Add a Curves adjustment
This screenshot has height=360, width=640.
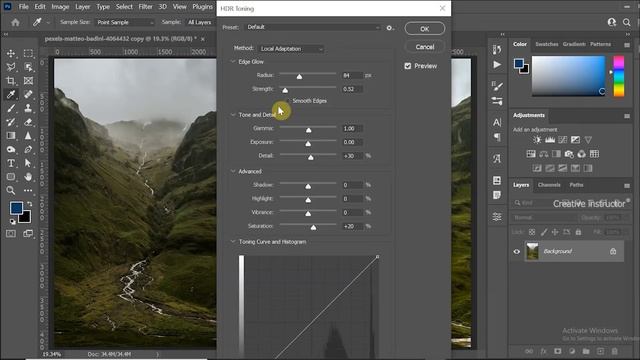click(562, 140)
